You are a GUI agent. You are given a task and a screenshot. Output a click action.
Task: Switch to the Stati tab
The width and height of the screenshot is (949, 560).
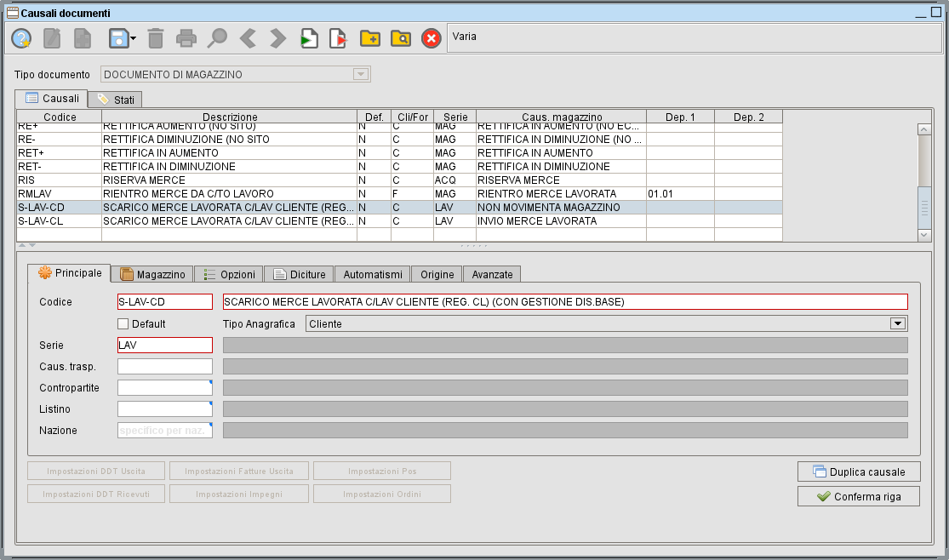point(119,100)
